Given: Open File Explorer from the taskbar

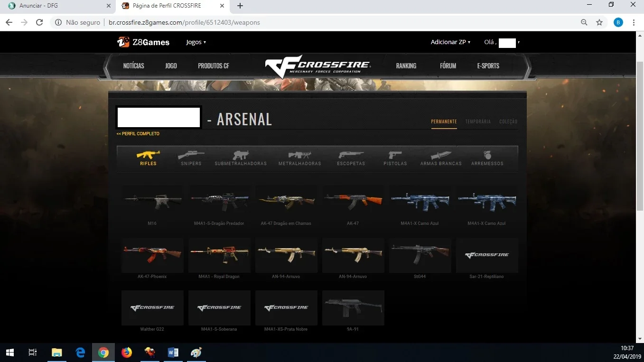Looking at the screenshot, I should click(57, 353).
